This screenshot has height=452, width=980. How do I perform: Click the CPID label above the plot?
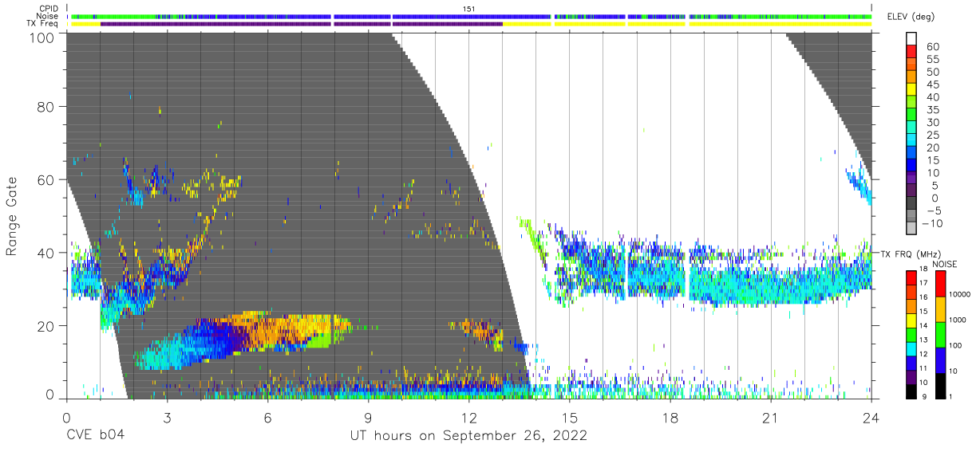[49, 9]
